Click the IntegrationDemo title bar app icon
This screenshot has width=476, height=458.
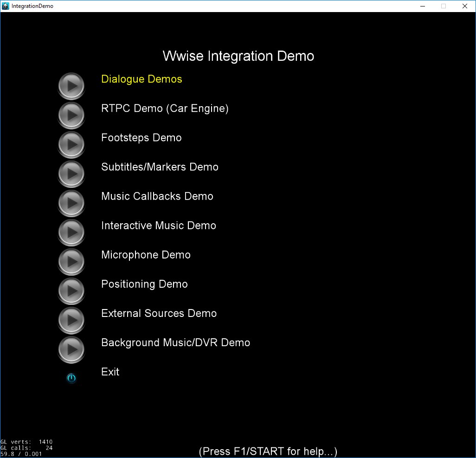(x=6, y=6)
